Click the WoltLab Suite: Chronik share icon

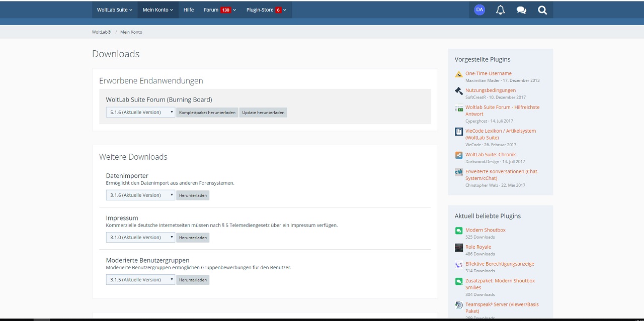pos(459,155)
